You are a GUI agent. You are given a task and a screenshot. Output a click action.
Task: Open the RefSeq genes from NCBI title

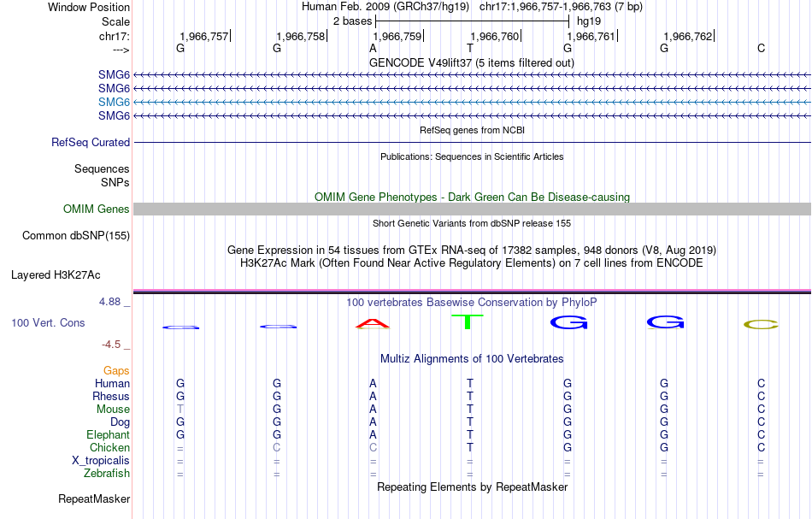pos(473,130)
